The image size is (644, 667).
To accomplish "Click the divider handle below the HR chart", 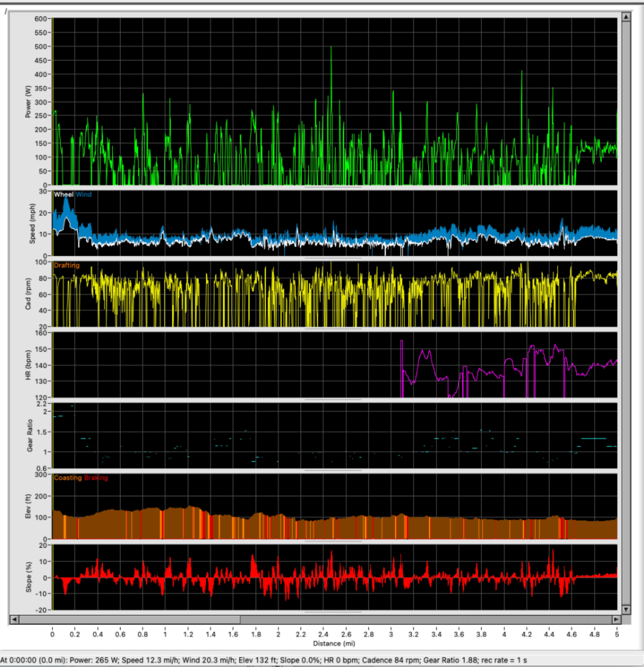I will pos(332,399).
